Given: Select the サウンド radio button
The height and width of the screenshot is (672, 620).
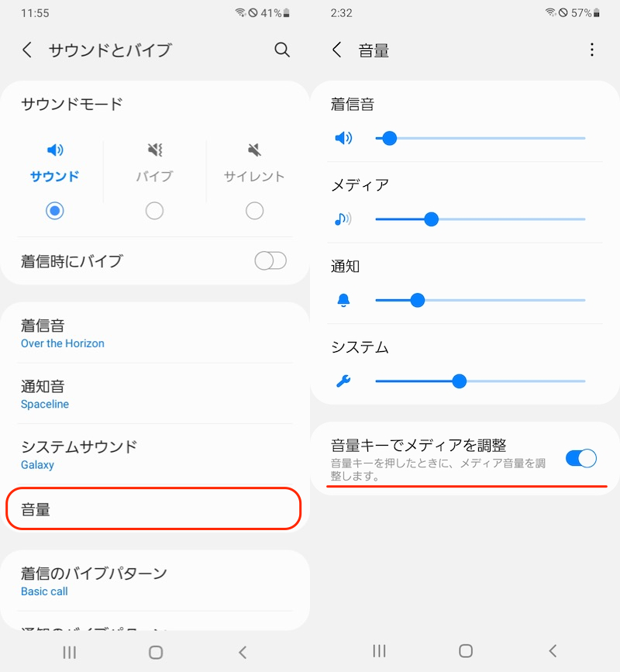Looking at the screenshot, I should (54, 211).
